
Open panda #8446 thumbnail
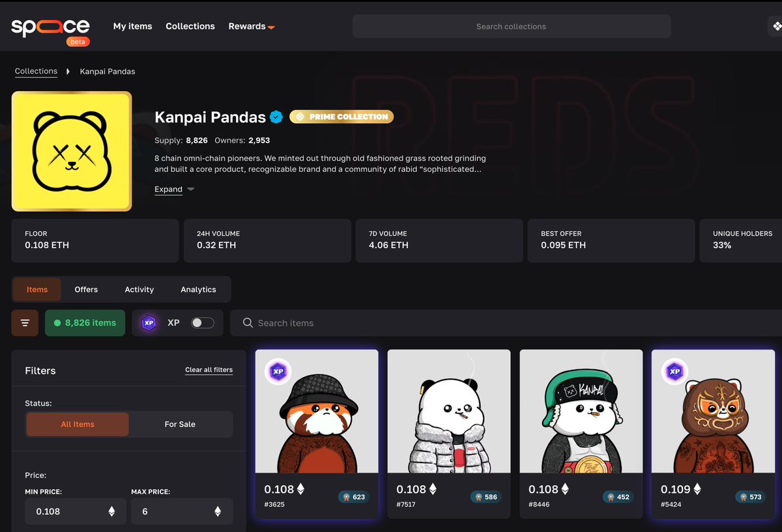pos(581,411)
